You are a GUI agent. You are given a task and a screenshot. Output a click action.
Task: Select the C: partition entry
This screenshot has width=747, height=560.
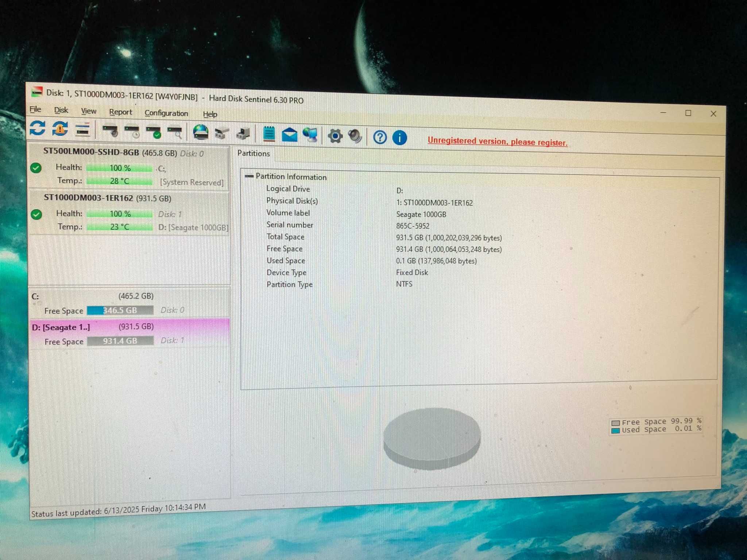point(129,303)
